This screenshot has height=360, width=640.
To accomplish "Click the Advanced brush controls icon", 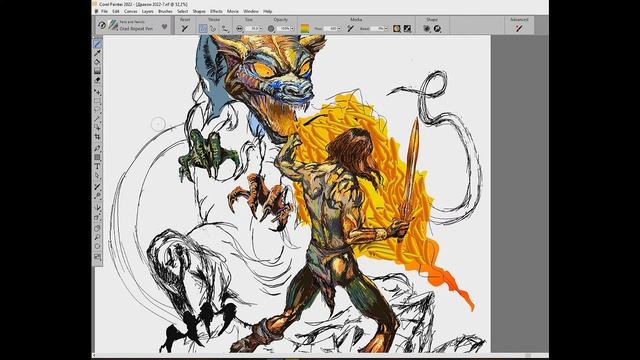I will 519,29.
